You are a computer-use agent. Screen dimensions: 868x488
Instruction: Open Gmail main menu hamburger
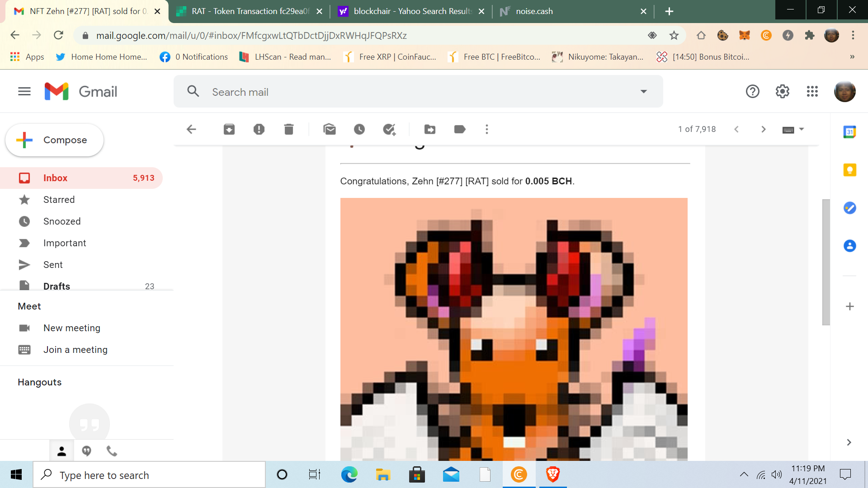tap(24, 92)
